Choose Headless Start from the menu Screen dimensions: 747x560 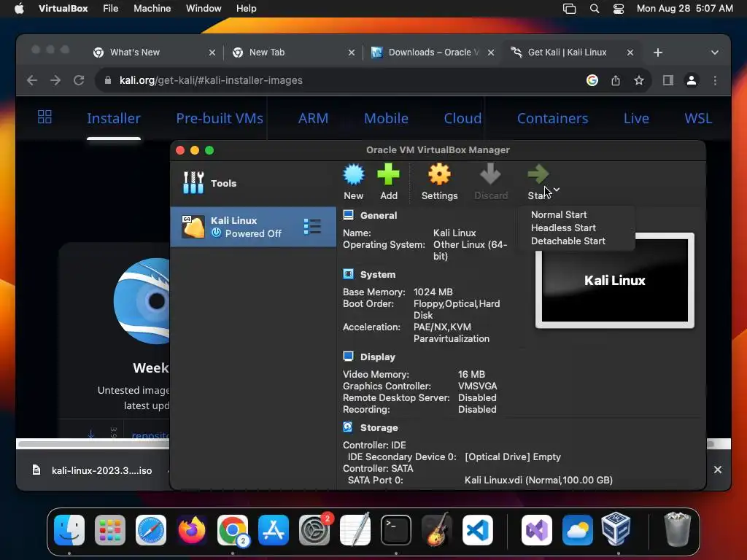tap(563, 228)
